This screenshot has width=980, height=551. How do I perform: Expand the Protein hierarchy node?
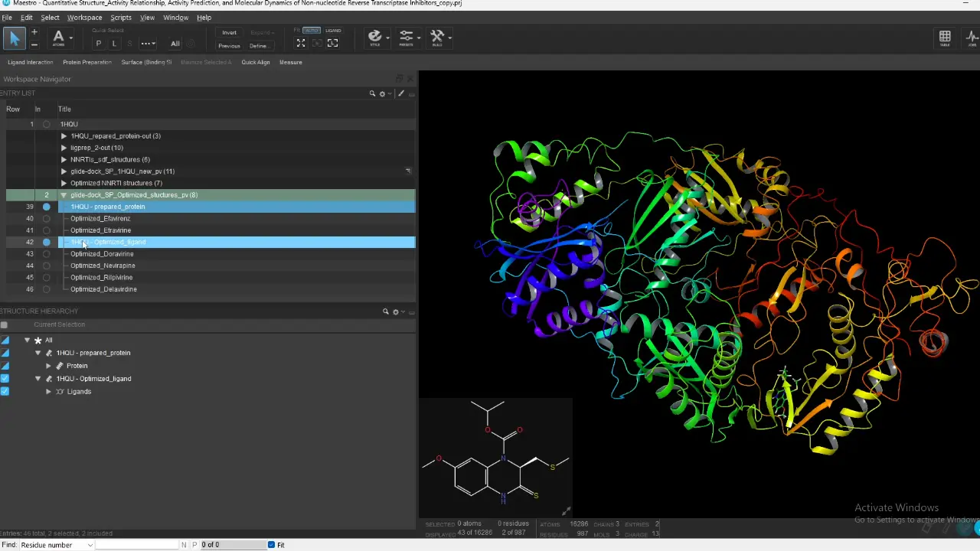48,366
